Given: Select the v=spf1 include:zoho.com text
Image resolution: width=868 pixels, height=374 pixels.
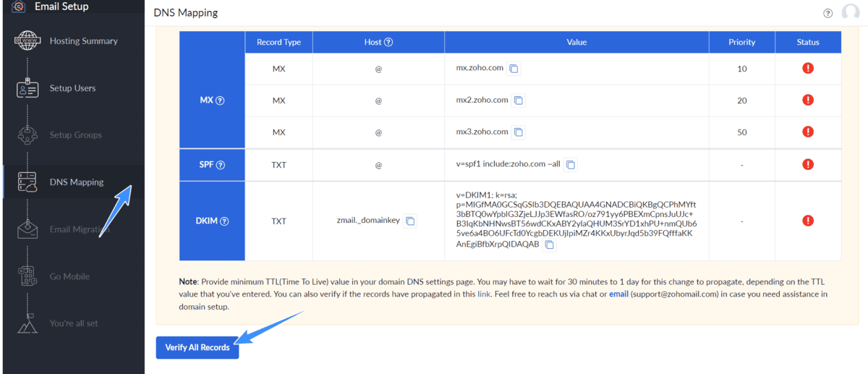Looking at the screenshot, I should [x=508, y=164].
